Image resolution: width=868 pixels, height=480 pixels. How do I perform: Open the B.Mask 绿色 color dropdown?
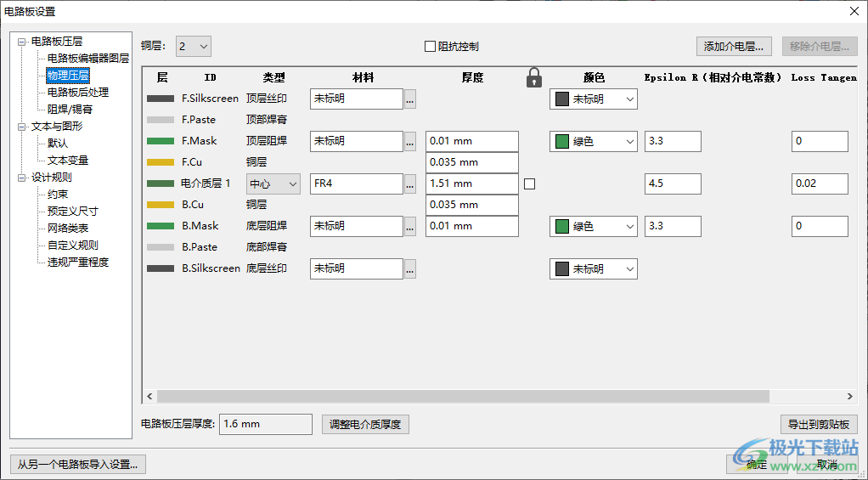click(x=594, y=227)
